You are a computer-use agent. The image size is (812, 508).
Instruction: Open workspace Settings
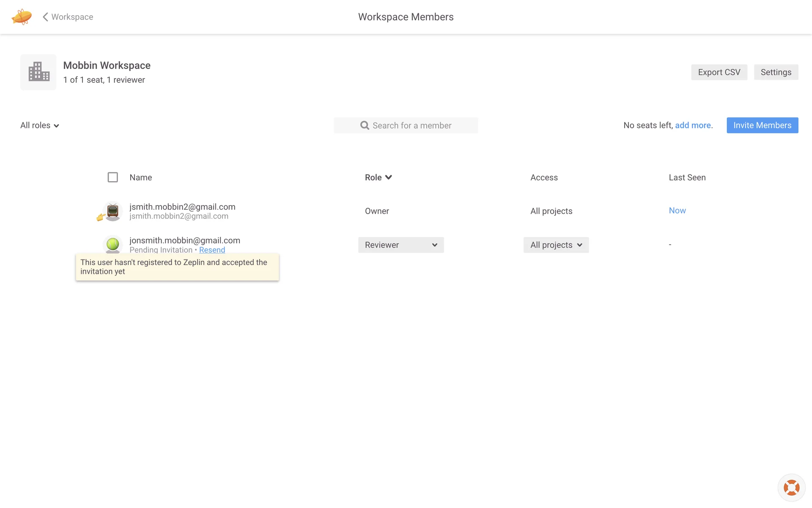tap(776, 72)
